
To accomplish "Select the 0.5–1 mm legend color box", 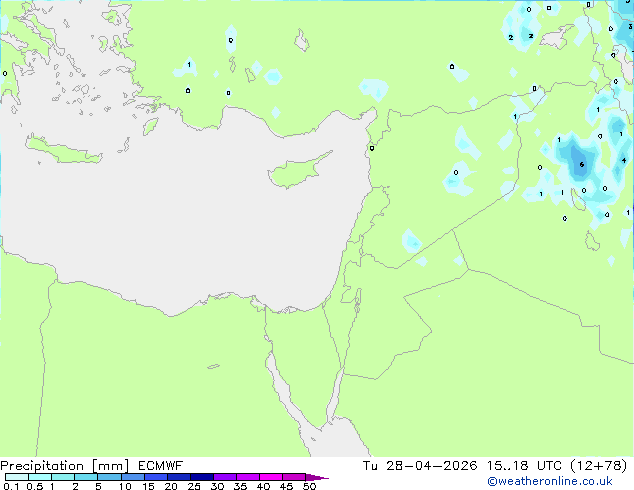I will pyautogui.click(x=40, y=477).
